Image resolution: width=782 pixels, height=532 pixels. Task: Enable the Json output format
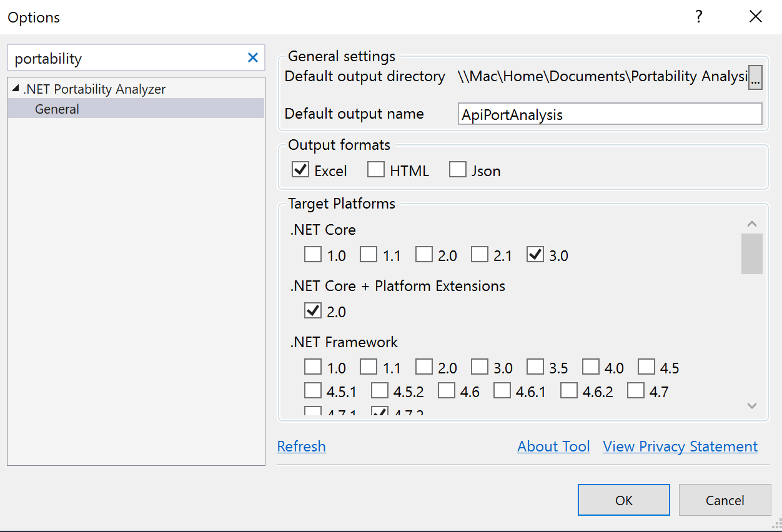pyautogui.click(x=458, y=169)
